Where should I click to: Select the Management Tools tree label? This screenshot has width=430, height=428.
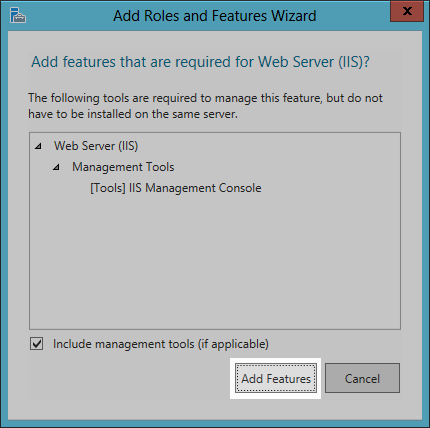[123, 167]
